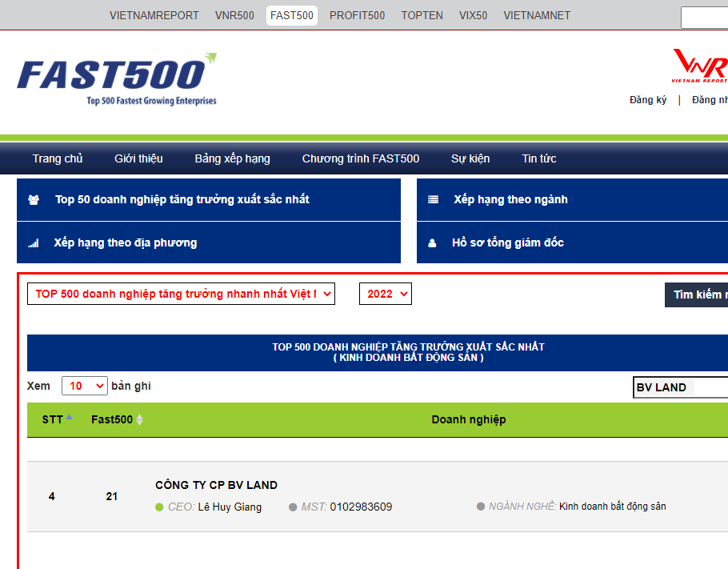Switch to the PROFIT500 top tab
Image resolution: width=728 pixels, height=569 pixels.
point(357,15)
